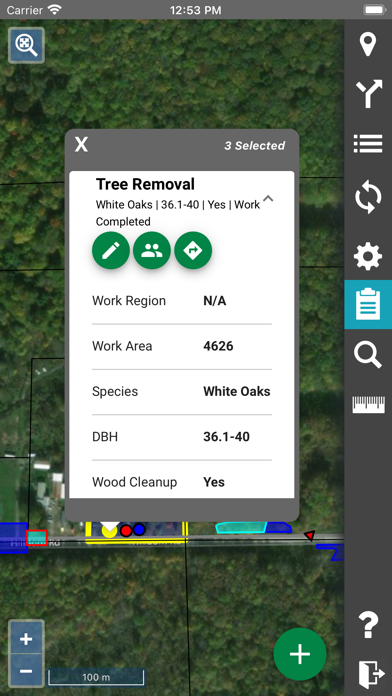392x696 pixels.
Task: Select the cyan polygon on the map
Action: click(241, 527)
